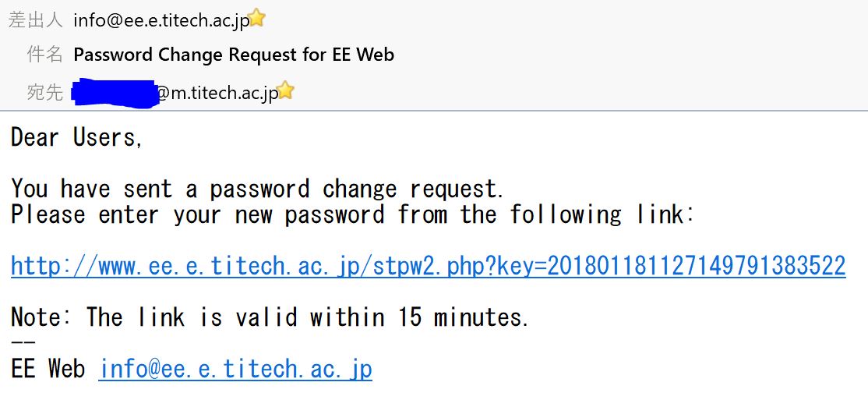The width and height of the screenshot is (868, 407).
Task: Click the star icon beside recipient address
Action: [286, 91]
